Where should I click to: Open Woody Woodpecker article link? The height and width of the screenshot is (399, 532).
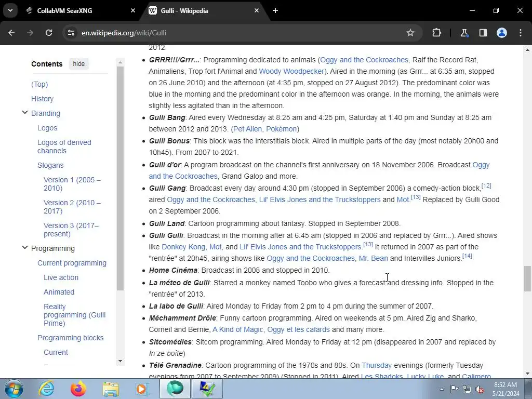[291, 71]
